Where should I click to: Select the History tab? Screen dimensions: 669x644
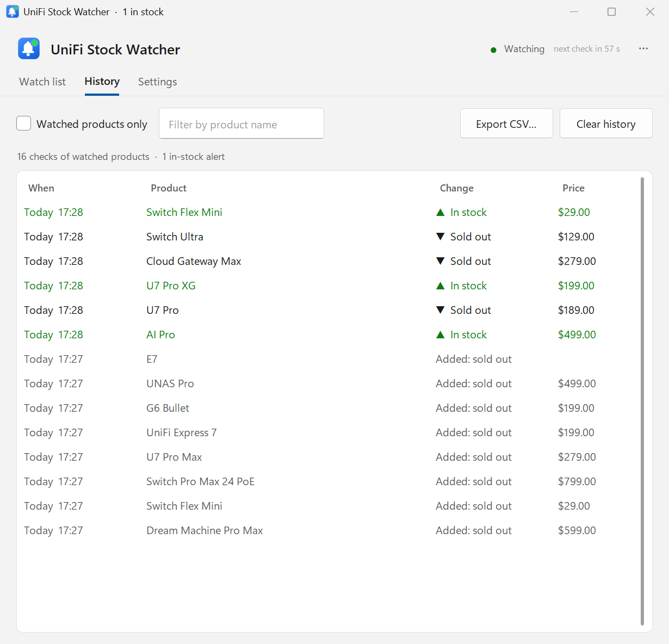click(x=102, y=81)
